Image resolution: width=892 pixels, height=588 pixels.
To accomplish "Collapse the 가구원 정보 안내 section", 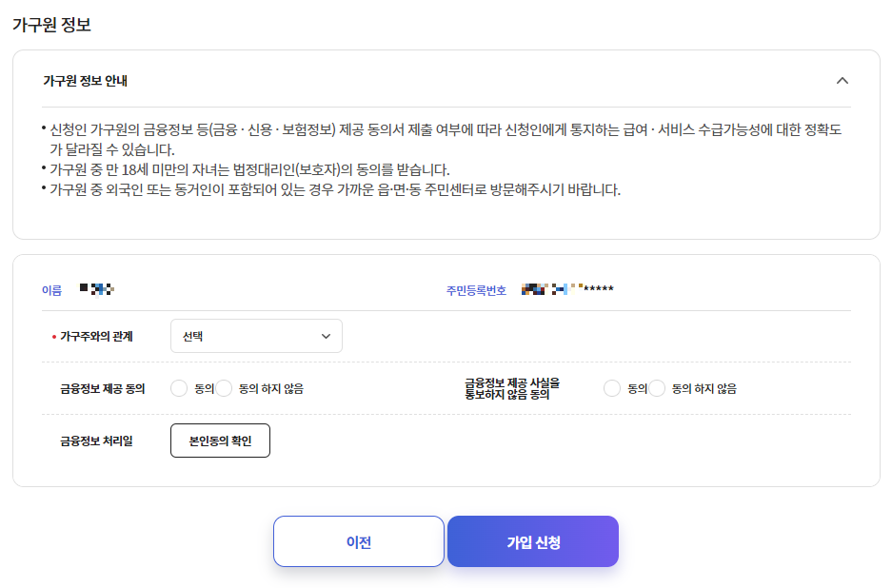I will 842,82.
